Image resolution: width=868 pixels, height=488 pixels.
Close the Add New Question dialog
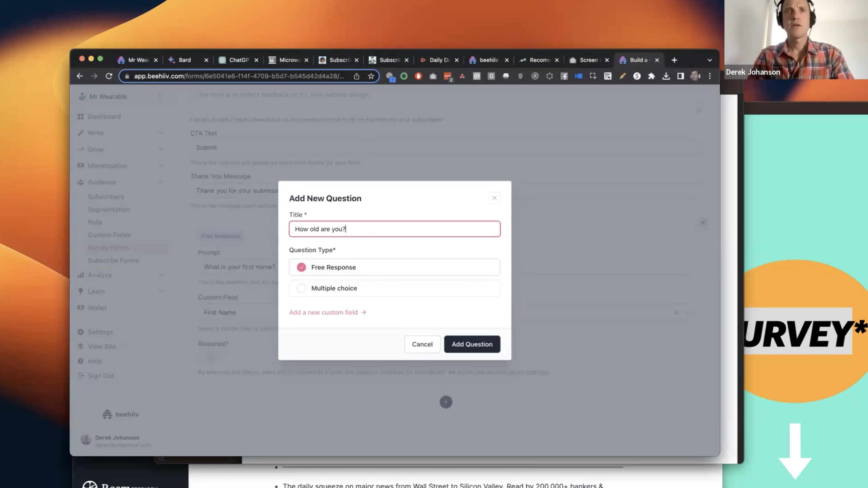494,198
